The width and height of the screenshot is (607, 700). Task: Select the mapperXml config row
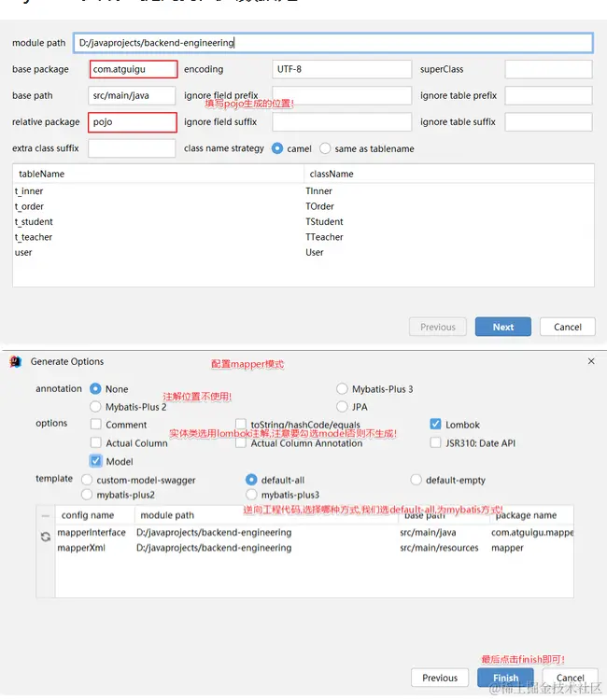click(x=315, y=548)
